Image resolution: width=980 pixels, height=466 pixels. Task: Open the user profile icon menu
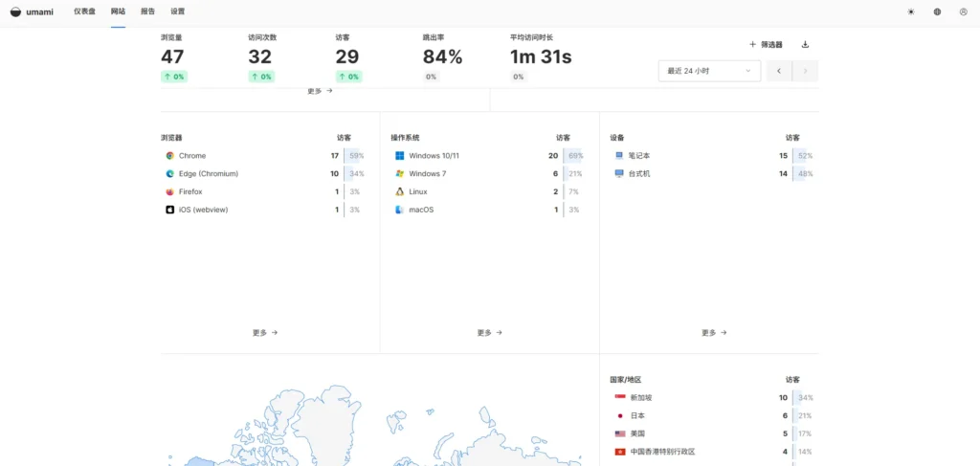[963, 11]
